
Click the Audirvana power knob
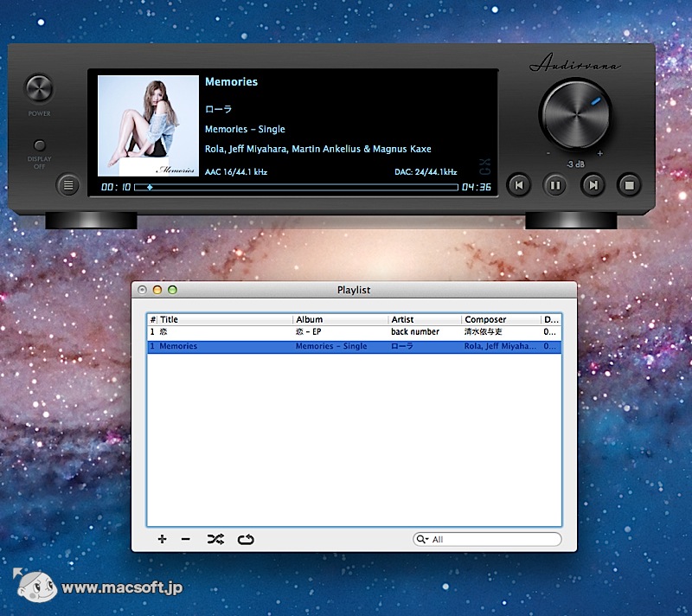pyautogui.click(x=39, y=87)
